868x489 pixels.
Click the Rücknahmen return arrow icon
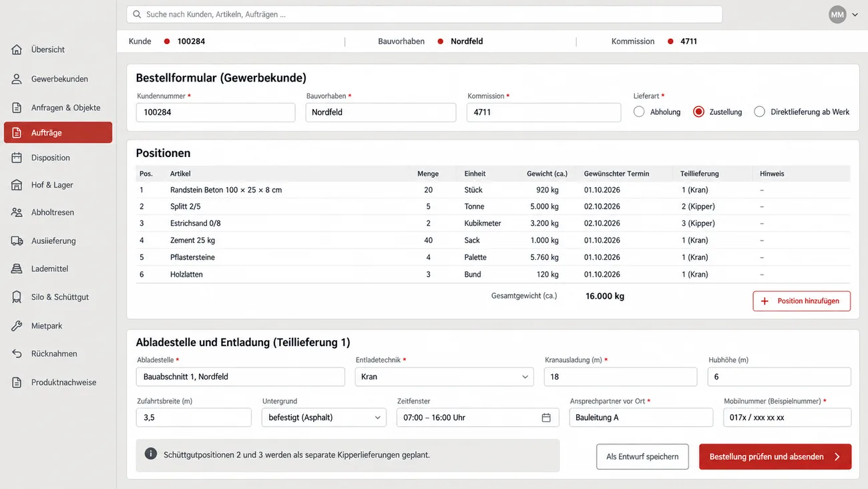[x=17, y=354]
